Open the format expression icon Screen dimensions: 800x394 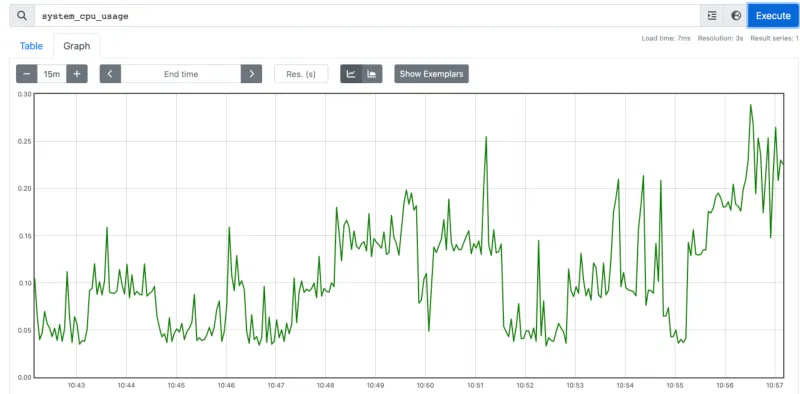pos(712,16)
